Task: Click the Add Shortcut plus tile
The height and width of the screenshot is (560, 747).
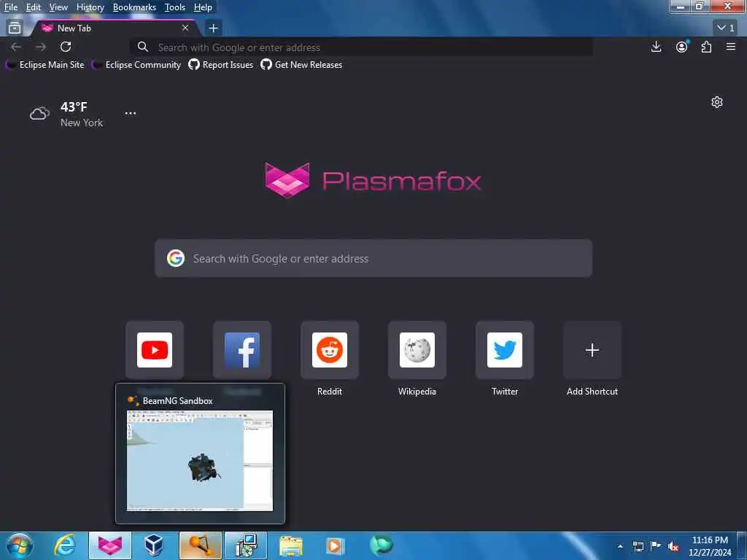Action: point(592,350)
